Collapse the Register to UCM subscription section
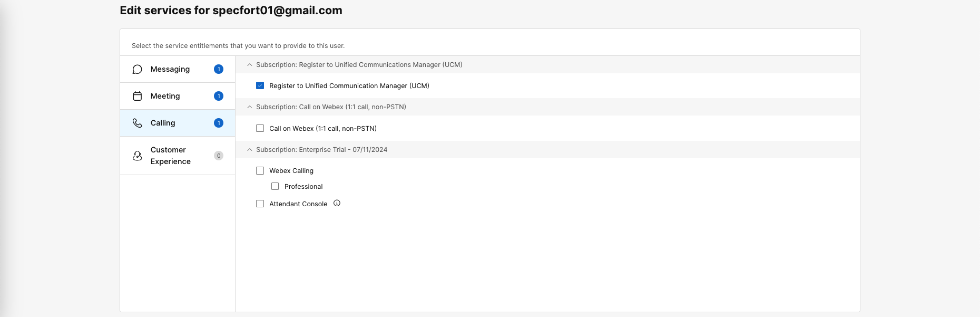 250,65
